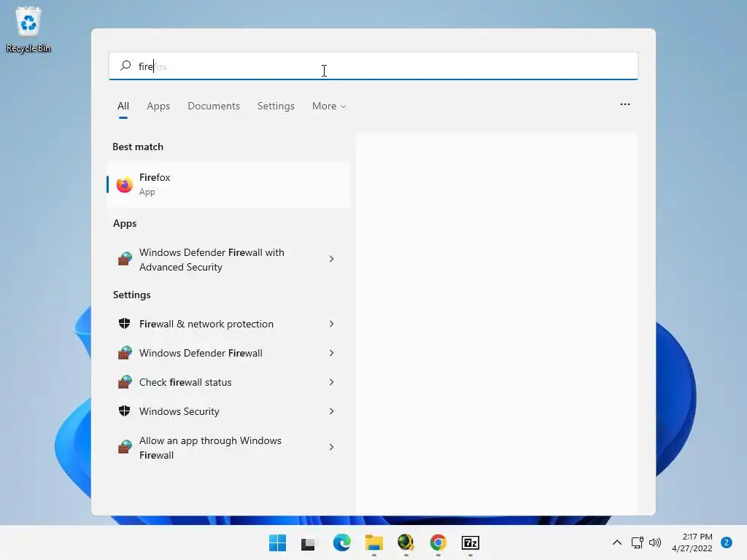
Task: Show hidden system tray icons
Action: click(x=617, y=542)
